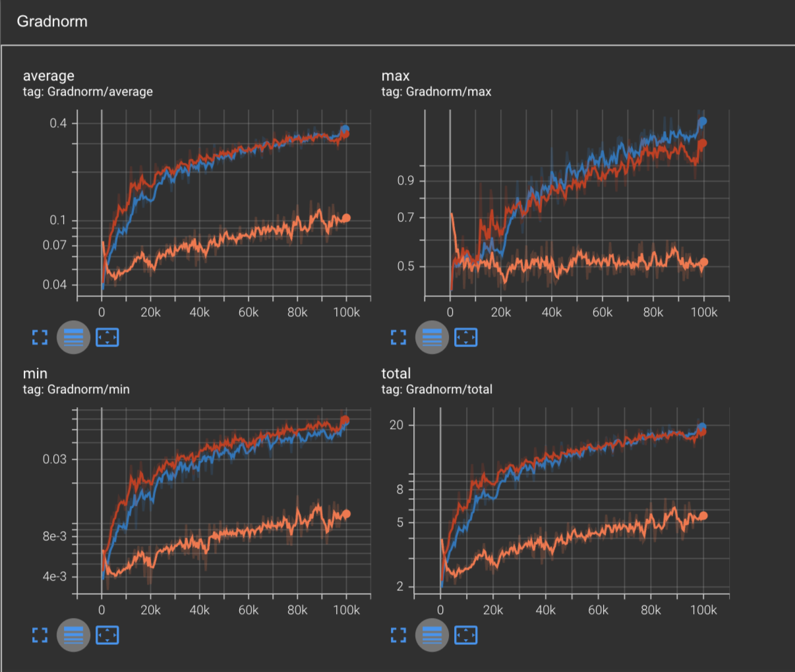The height and width of the screenshot is (672, 795).
Task: Toggle y-axis log scale on max chart
Action: click(432, 337)
